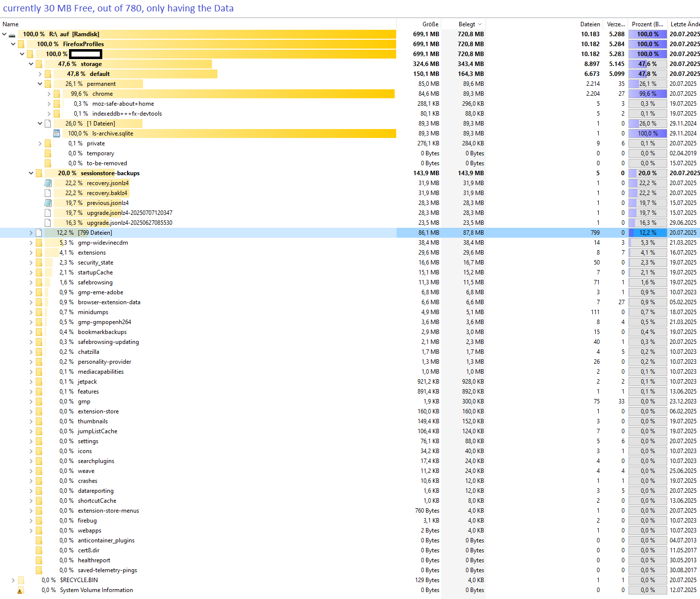Expand the default folder node
700x599 pixels.
point(40,74)
